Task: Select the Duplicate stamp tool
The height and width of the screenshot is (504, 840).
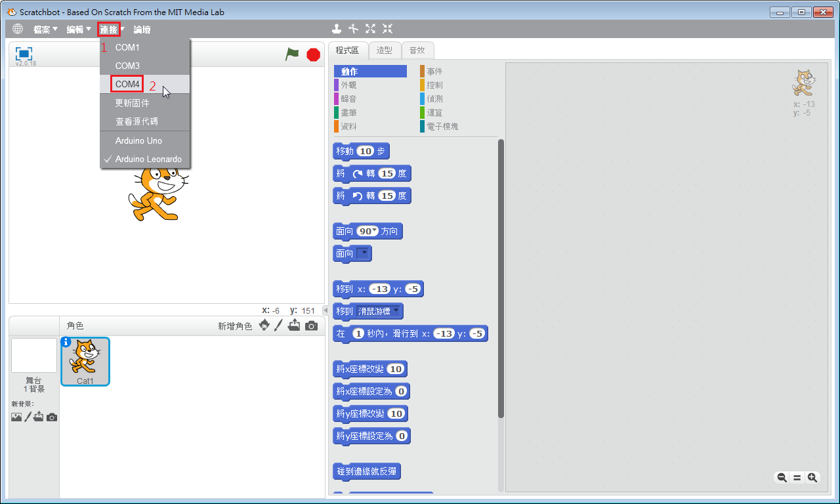Action: (337, 28)
